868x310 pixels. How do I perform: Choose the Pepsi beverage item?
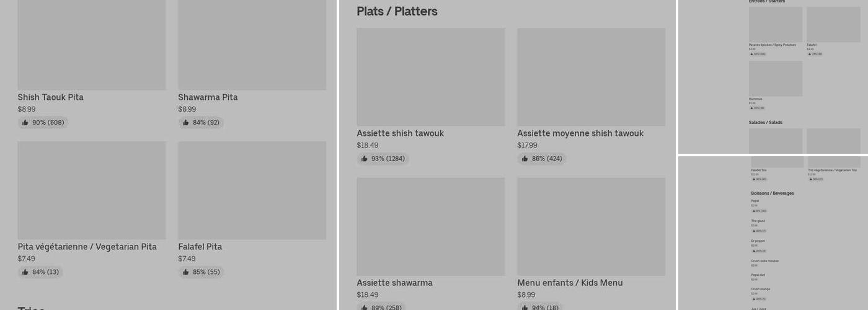755,201
